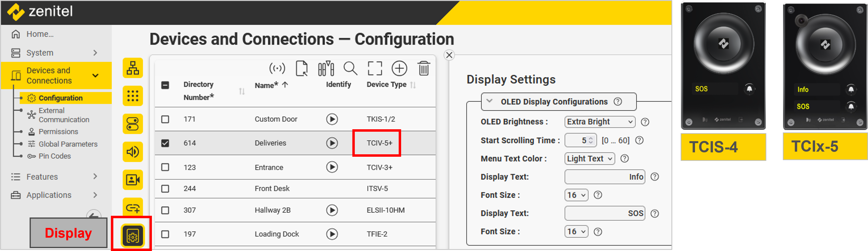Select the Display settings gear icon

(133, 236)
